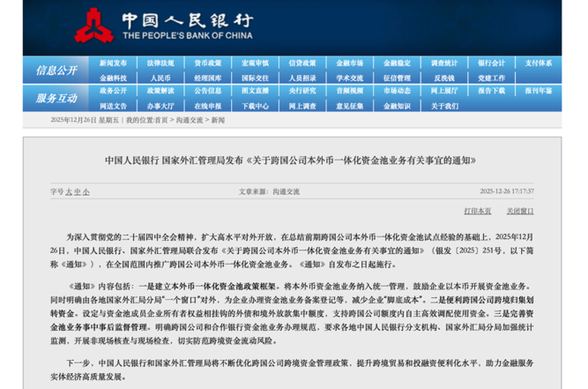Select small font size 小
Image resolution: width=588 pixels, height=389 pixels.
pos(86,191)
